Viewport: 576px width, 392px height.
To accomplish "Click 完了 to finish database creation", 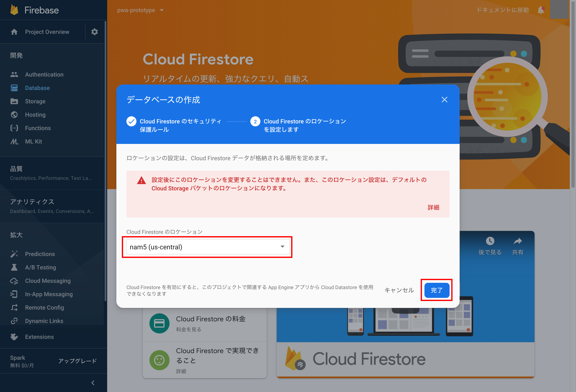I will (436, 290).
